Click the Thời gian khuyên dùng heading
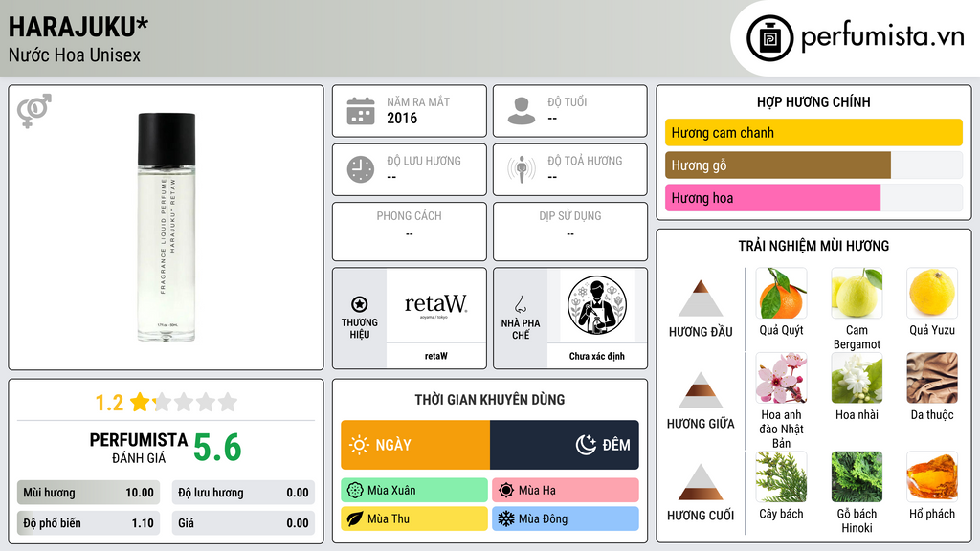Viewport: 980px width, 551px height. click(490, 400)
